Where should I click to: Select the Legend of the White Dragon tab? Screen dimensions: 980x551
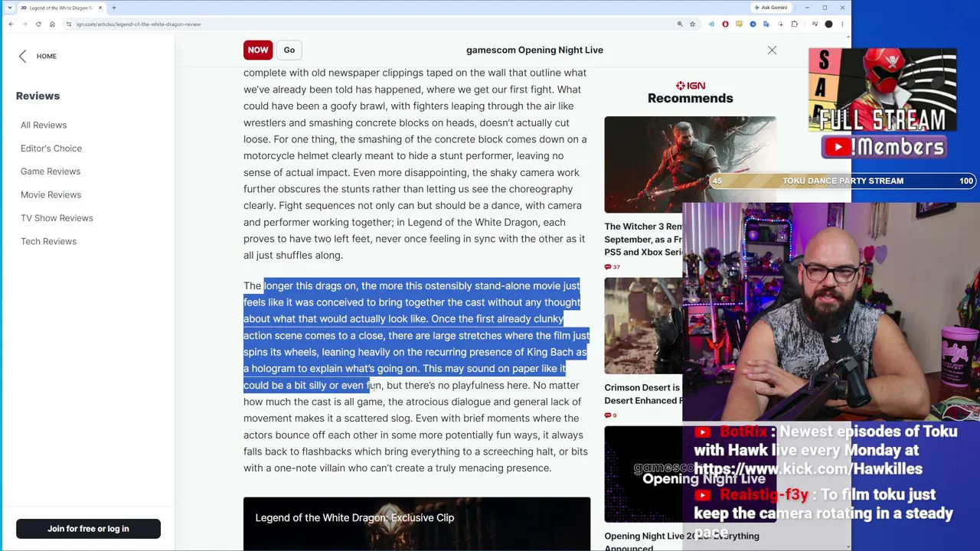pyautogui.click(x=61, y=8)
